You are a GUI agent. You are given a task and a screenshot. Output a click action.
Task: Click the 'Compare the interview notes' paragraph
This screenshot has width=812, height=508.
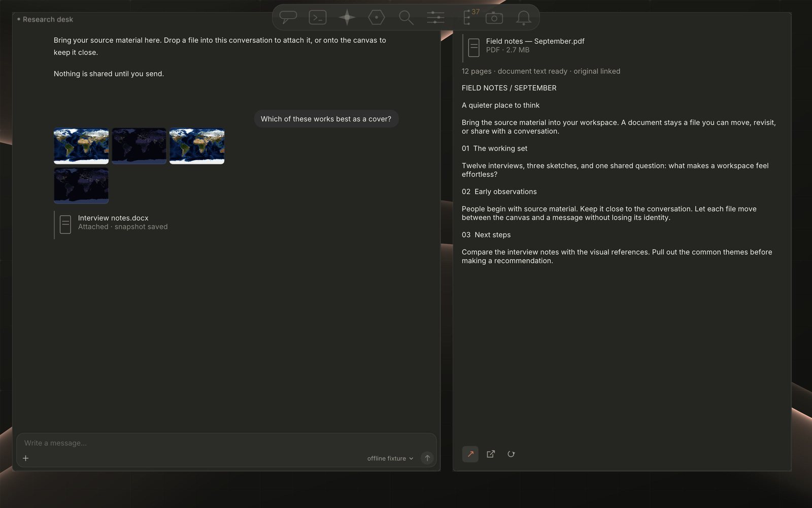tap(617, 256)
